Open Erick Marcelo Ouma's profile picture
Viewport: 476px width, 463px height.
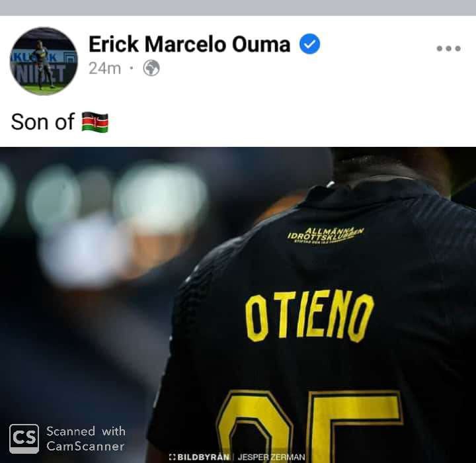click(x=44, y=61)
